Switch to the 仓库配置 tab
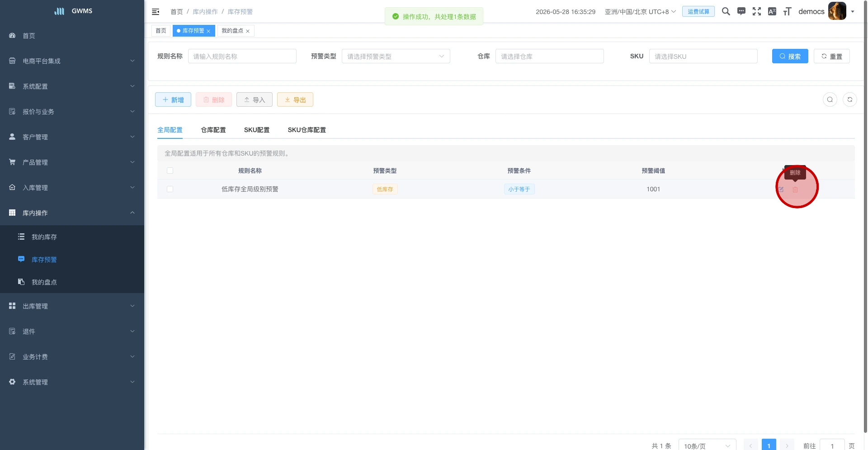Screen dimensions: 868x450 213,130
